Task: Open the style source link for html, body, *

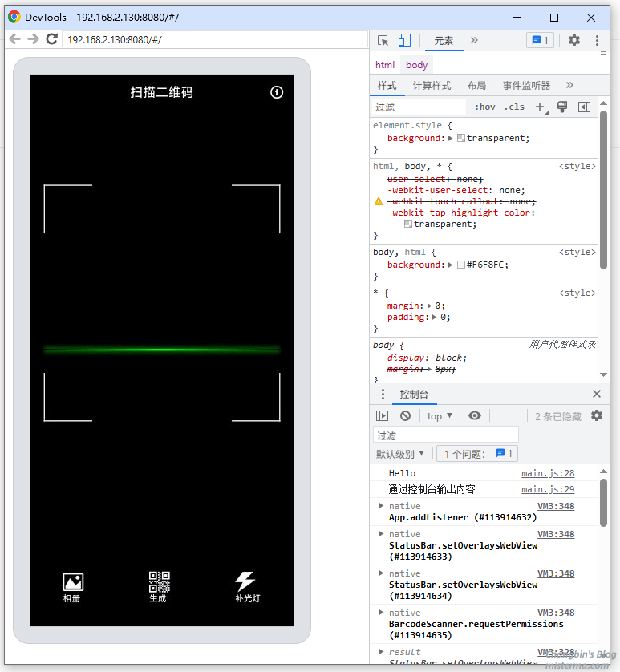Action: [x=577, y=166]
